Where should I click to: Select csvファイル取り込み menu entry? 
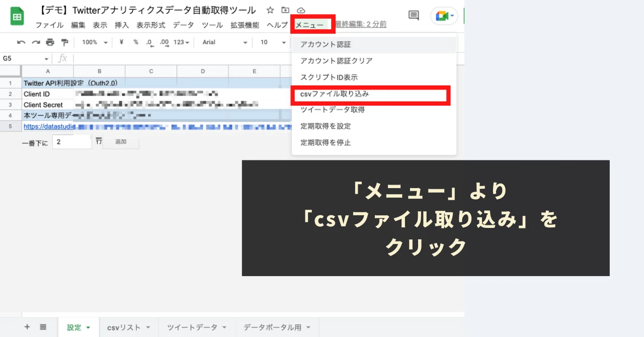(374, 94)
